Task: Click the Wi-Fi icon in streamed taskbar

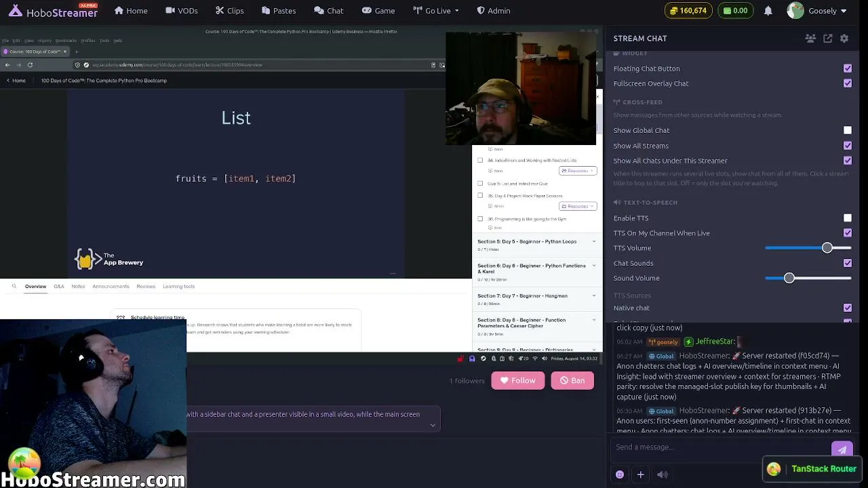Action: point(535,359)
